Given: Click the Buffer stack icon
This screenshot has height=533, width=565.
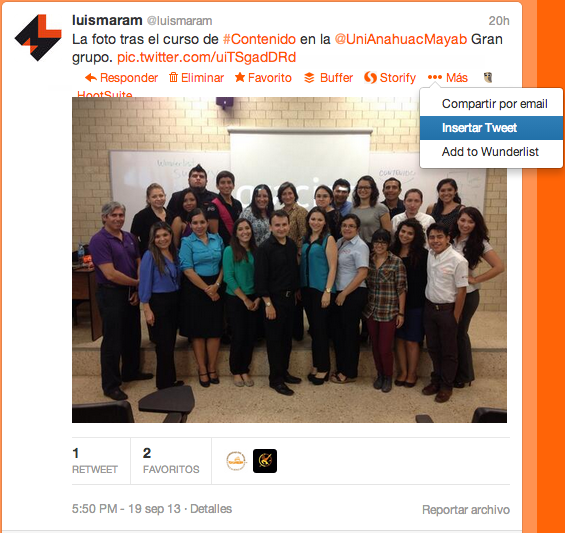Looking at the screenshot, I should click(309, 77).
